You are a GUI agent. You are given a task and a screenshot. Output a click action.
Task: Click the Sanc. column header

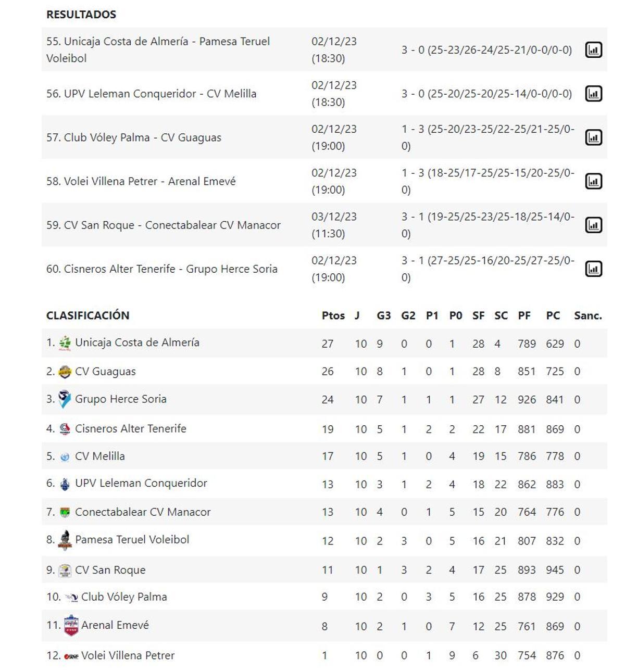pyautogui.click(x=588, y=315)
